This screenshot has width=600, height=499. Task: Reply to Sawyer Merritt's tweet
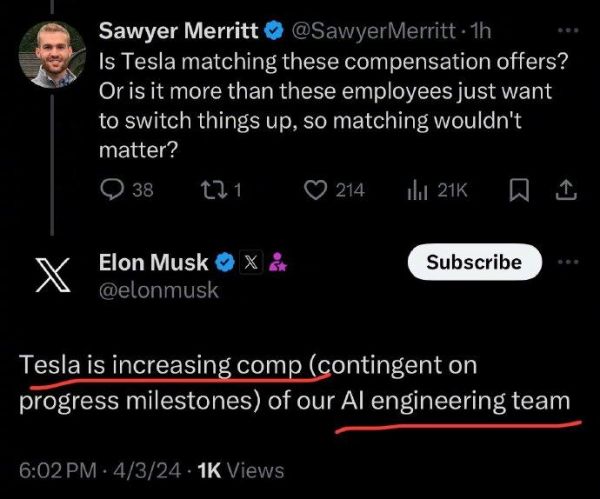[x=114, y=189]
